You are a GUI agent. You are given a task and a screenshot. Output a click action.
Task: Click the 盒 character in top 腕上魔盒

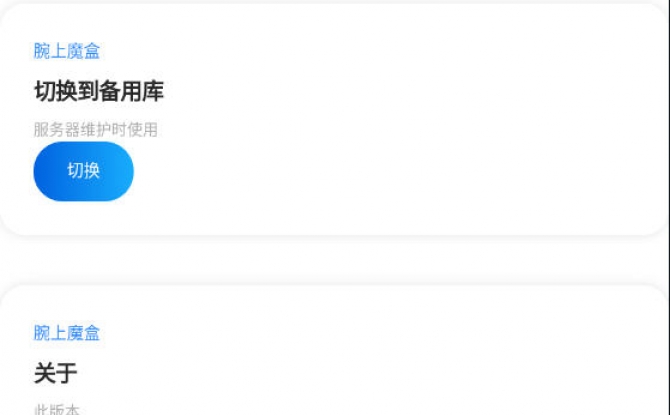pyautogui.click(x=92, y=51)
